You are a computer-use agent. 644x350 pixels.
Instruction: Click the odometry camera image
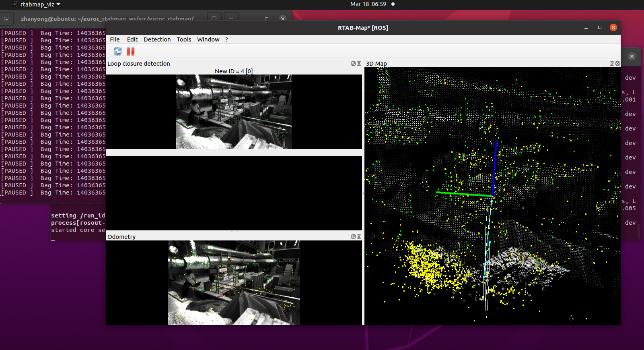point(234,283)
